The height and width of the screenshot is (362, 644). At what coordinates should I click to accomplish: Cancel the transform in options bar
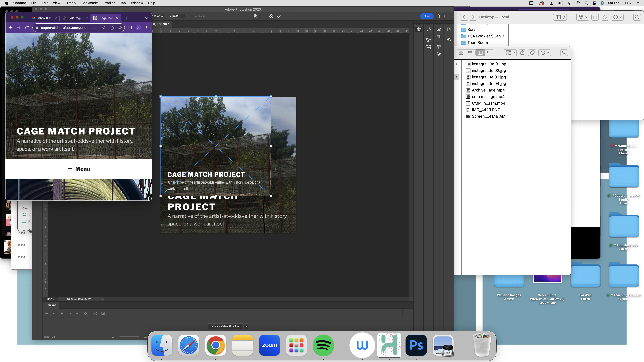(271, 16)
